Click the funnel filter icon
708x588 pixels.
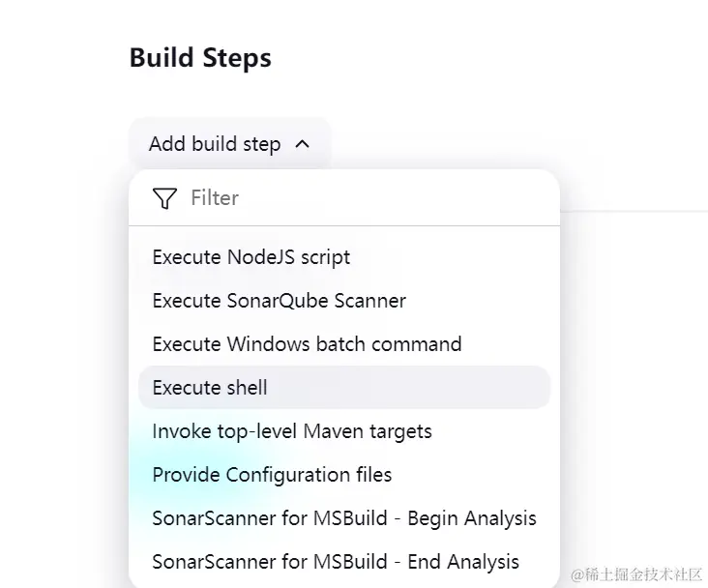point(165,198)
